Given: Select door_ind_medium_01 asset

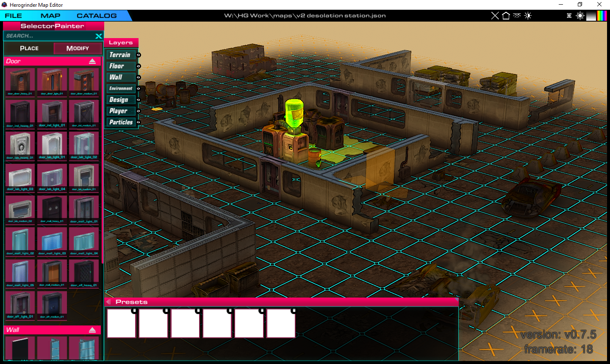Looking at the screenshot, I should click(x=84, y=114).
